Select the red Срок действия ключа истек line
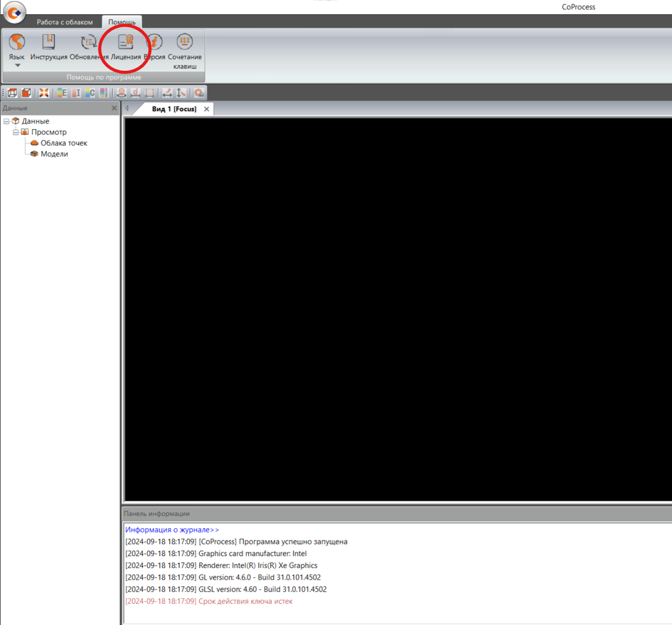672x625 pixels. 208,601
